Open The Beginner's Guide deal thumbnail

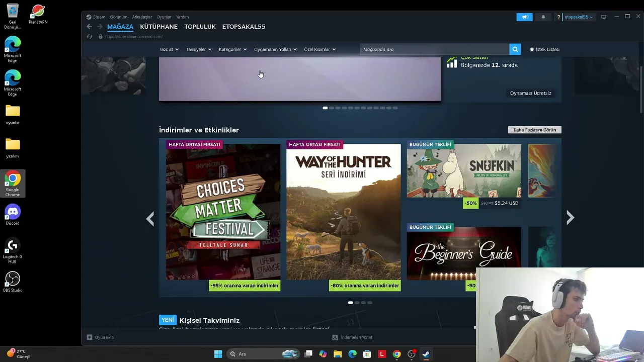tap(464, 253)
